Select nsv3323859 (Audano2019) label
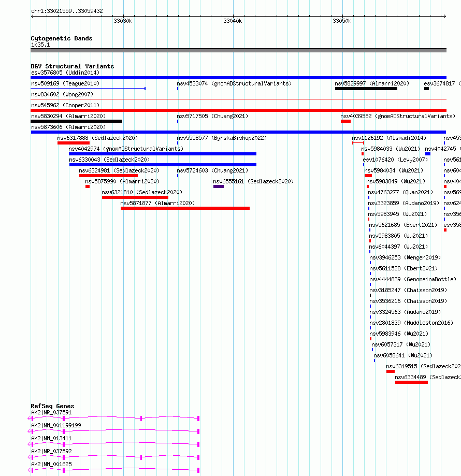 (404, 203)
